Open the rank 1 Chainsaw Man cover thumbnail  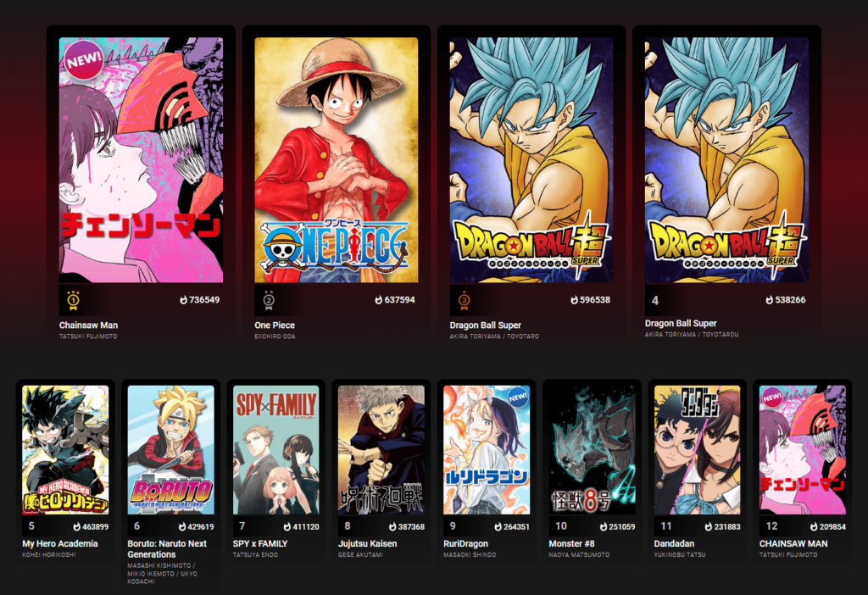click(x=142, y=160)
